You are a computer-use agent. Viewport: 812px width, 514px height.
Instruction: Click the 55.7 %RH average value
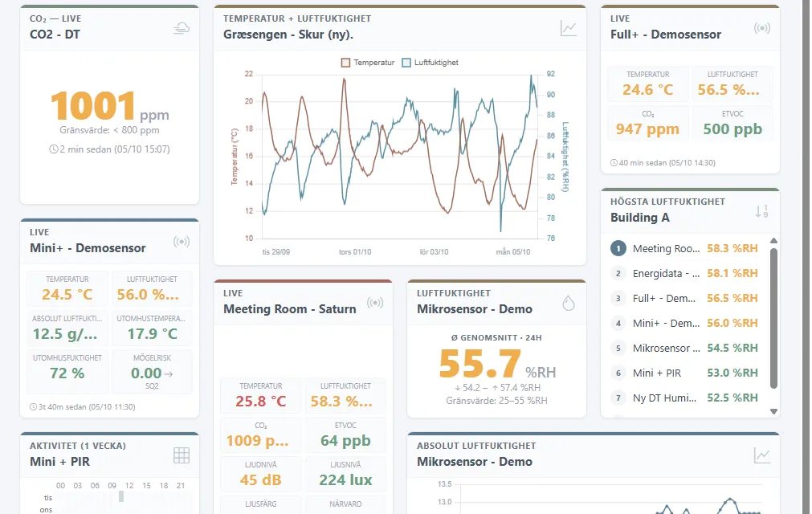497,365
